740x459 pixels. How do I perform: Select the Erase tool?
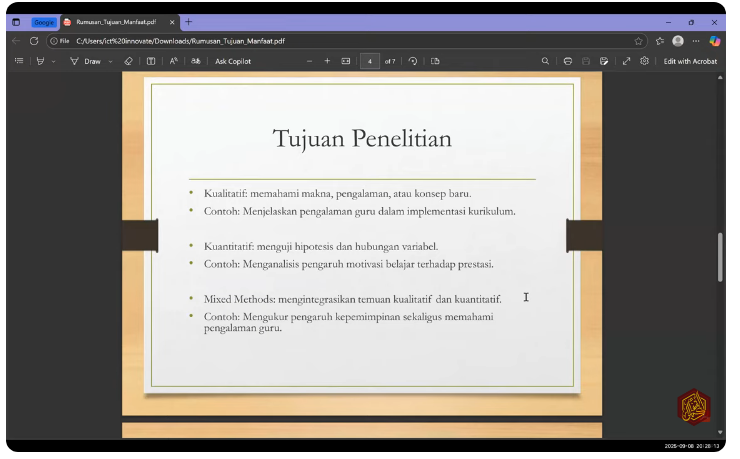128,61
